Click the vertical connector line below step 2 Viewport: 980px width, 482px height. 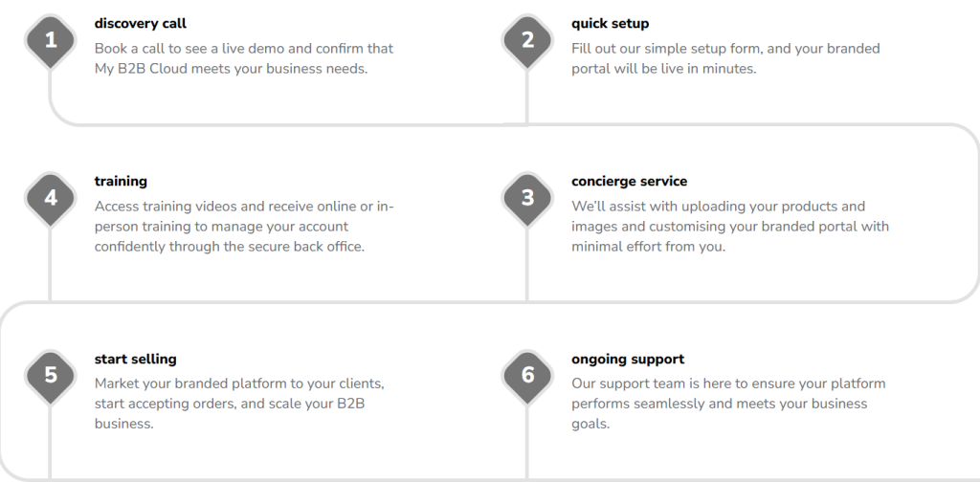pyautogui.click(x=527, y=96)
